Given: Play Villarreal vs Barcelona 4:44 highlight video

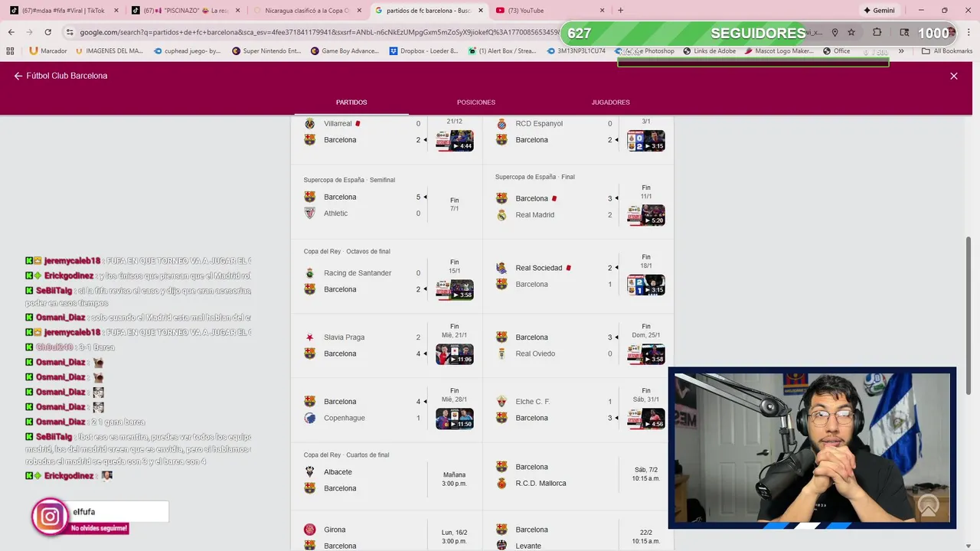Looking at the screenshot, I should click(x=455, y=141).
